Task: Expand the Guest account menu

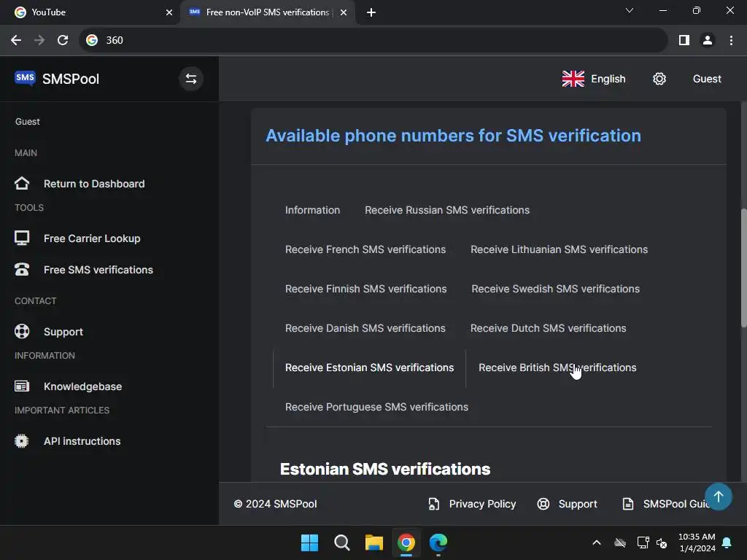Action: coord(706,79)
